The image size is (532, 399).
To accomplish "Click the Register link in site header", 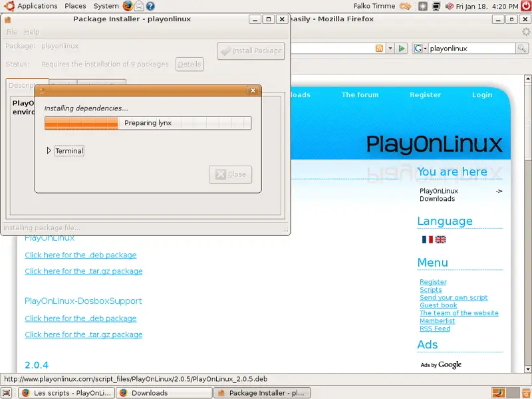I will point(425,94).
